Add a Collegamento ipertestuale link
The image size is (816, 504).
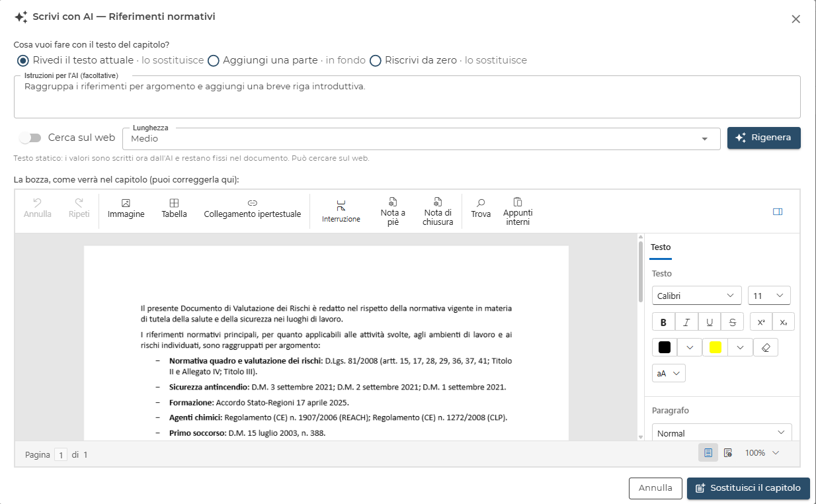(252, 208)
